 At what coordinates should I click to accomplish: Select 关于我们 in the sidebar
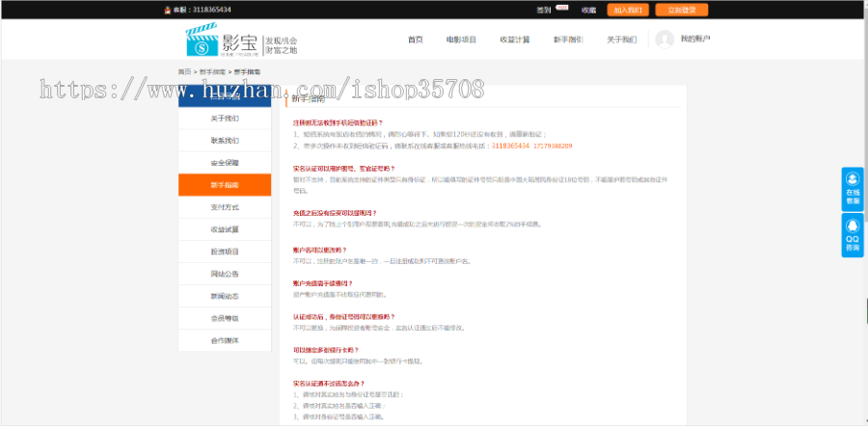click(x=225, y=119)
